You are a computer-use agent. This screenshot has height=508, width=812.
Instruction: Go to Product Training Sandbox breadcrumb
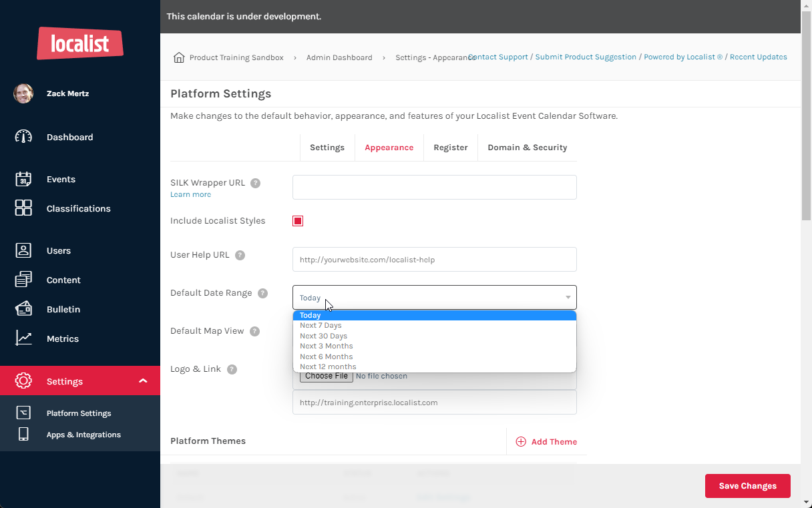click(x=236, y=57)
